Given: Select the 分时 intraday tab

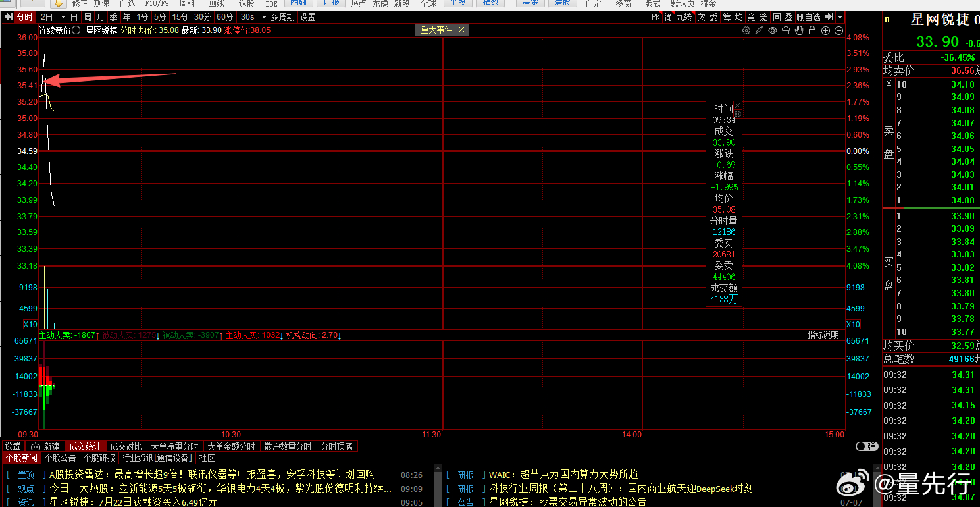Looking at the screenshot, I should click(24, 17).
